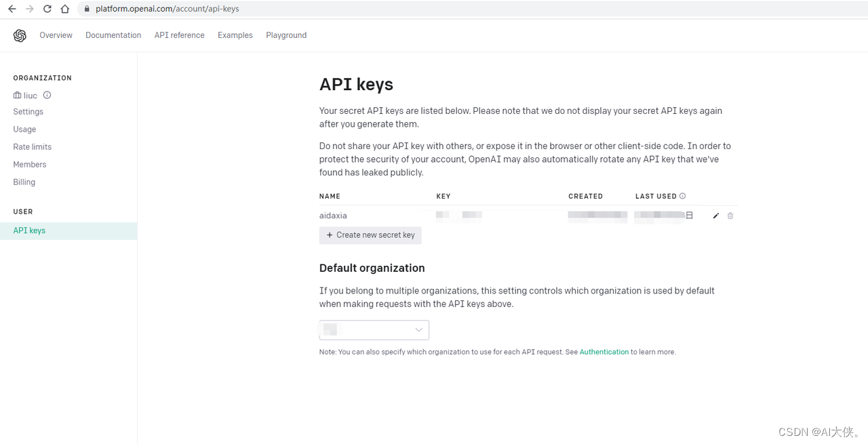Viewport: 868px width, 444px height.
Task: Click the CREATED column header
Action: coord(585,196)
